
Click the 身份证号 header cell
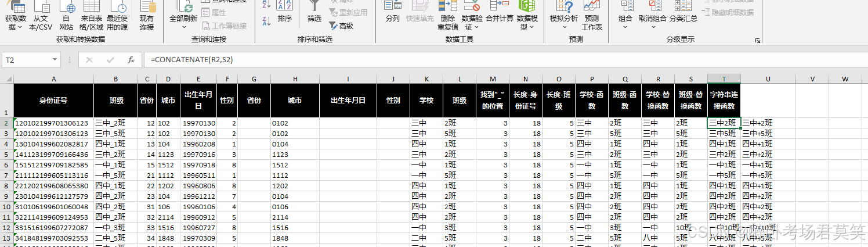[53, 100]
